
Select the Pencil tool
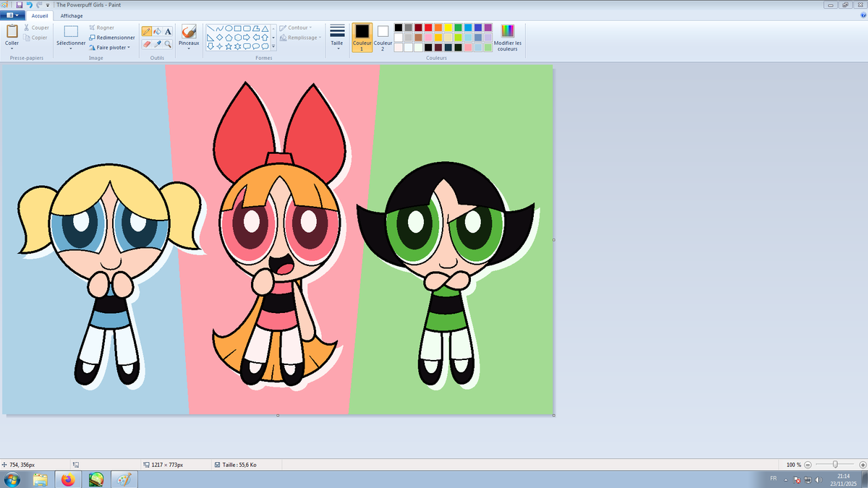(147, 31)
